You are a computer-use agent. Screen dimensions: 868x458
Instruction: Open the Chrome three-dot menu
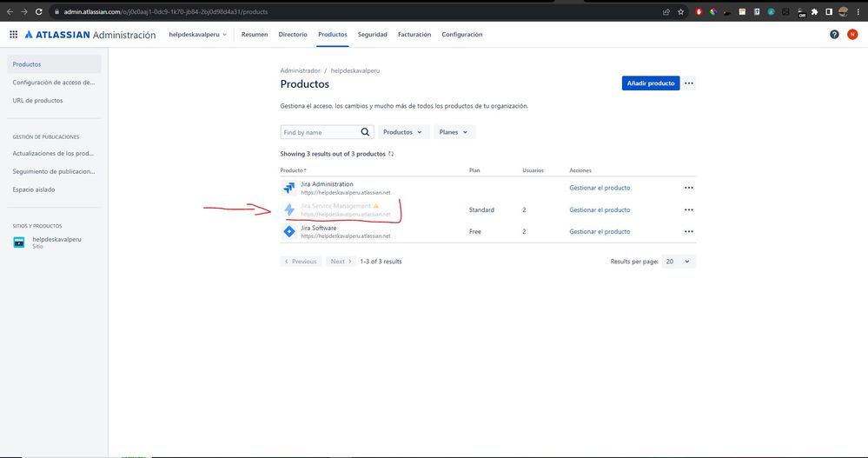(858, 11)
